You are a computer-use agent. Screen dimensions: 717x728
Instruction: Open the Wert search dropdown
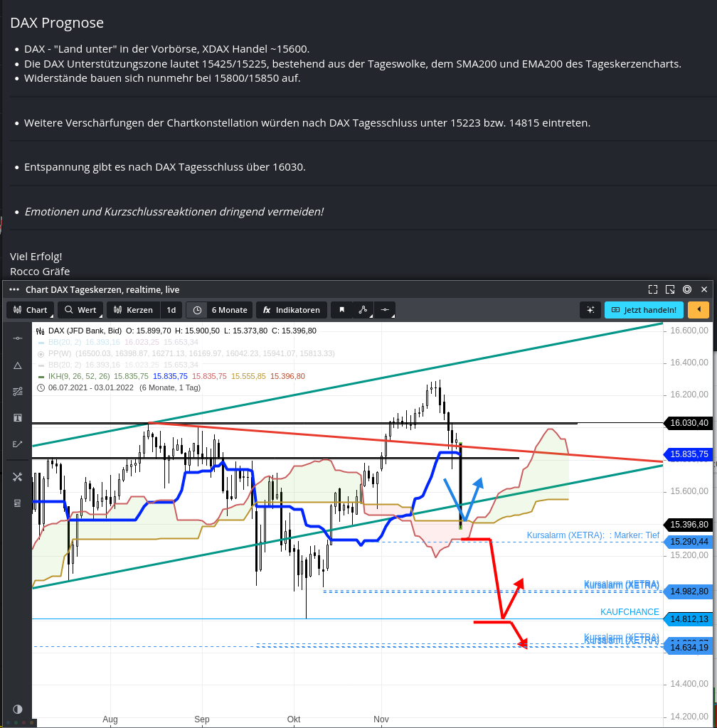[80, 310]
